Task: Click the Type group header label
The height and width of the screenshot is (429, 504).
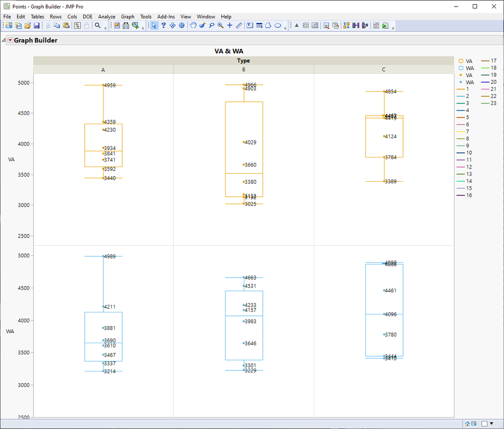Action: tap(243, 61)
